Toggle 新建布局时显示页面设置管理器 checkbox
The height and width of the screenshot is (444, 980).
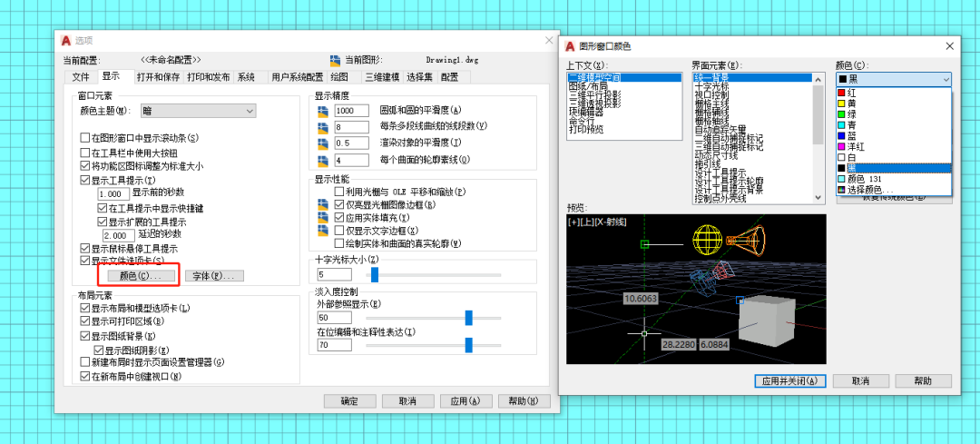[85, 361]
